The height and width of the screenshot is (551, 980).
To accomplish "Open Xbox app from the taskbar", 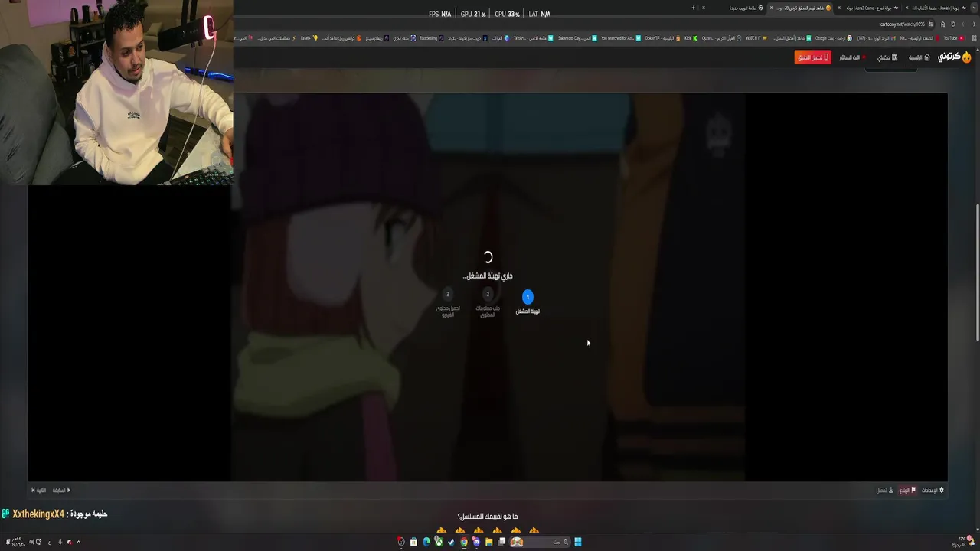I will point(439,542).
